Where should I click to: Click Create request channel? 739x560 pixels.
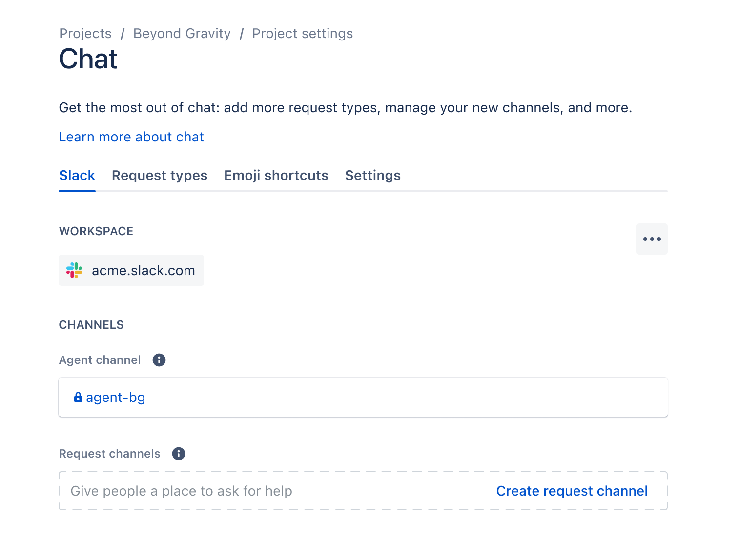click(x=572, y=491)
